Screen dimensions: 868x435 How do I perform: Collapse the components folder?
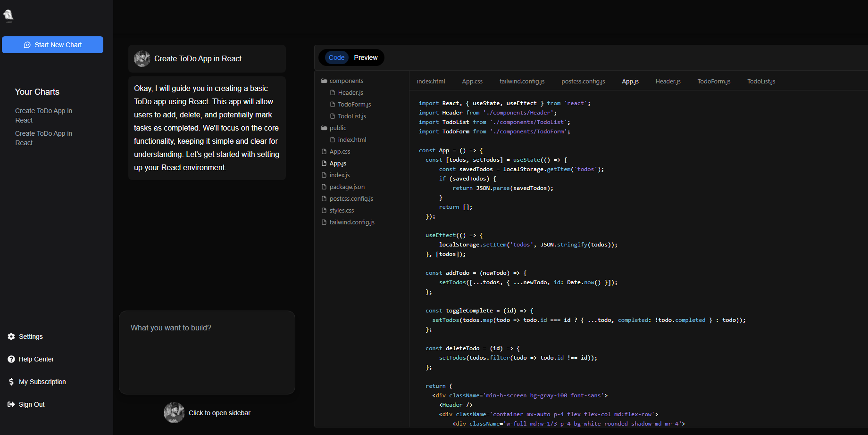342,81
